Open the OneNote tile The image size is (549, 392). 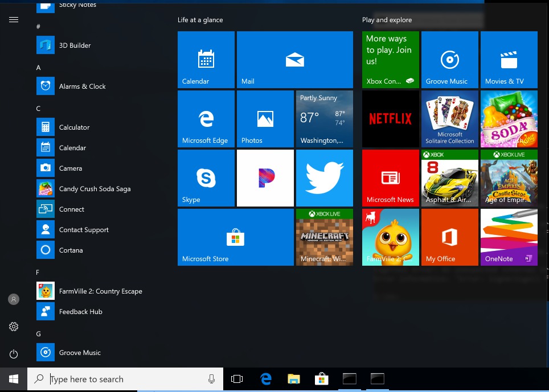pyautogui.click(x=509, y=237)
